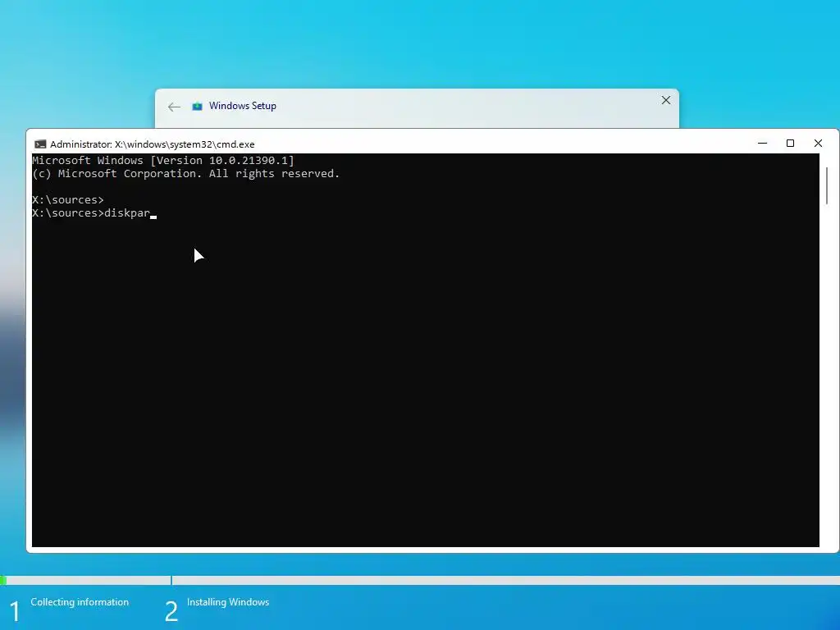The image size is (840, 630).
Task: Click the Windows Setup installer icon
Action: tap(197, 106)
